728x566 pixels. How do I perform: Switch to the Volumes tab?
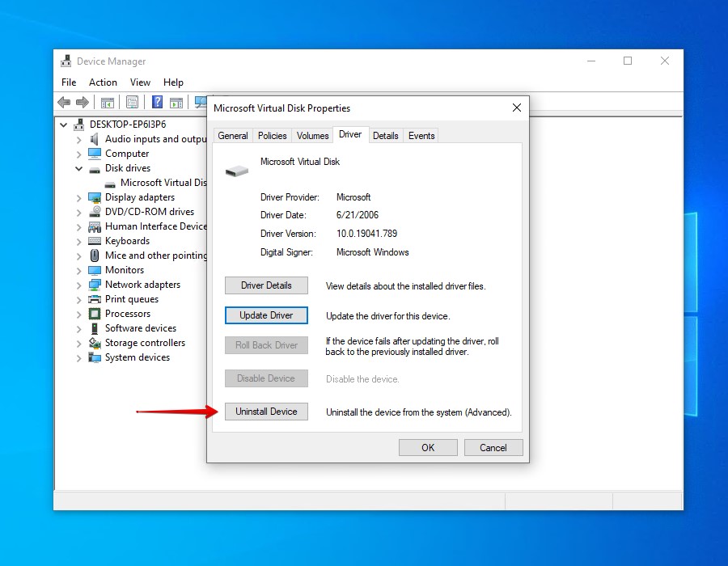tap(312, 136)
